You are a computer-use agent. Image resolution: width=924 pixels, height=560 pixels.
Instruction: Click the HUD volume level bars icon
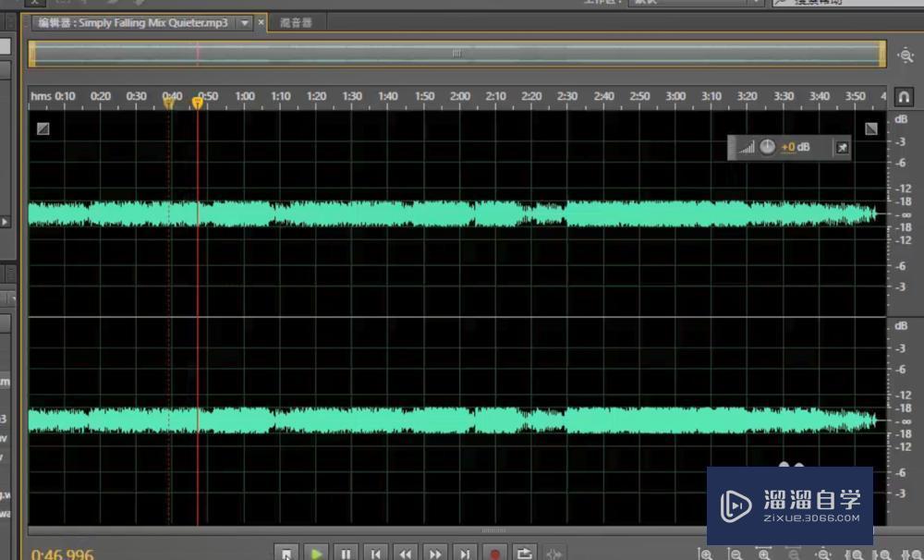(747, 147)
